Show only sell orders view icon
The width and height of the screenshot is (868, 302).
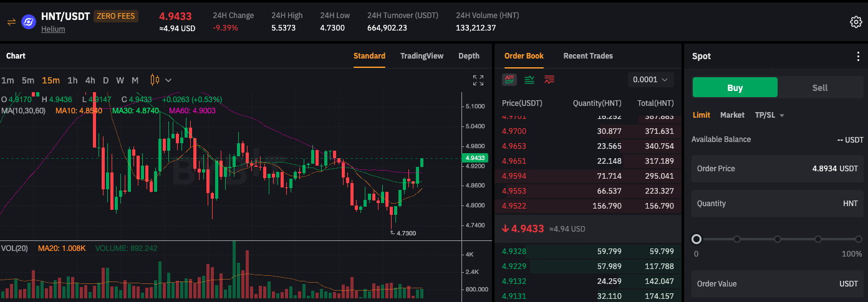(x=549, y=80)
